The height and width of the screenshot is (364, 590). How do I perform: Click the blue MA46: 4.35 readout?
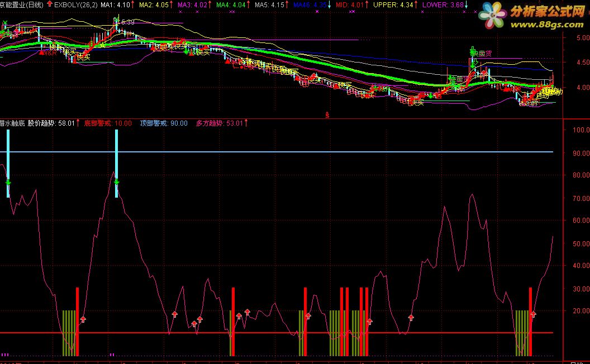click(x=310, y=5)
